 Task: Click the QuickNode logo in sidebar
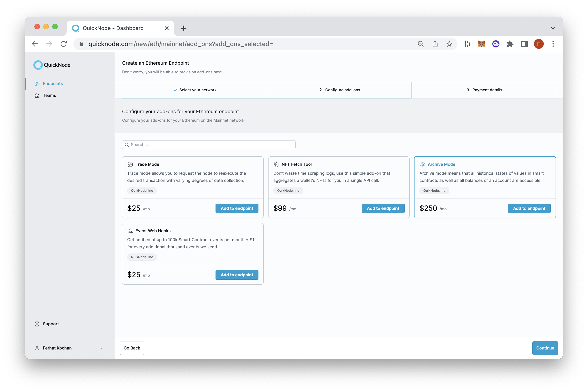[x=52, y=65]
